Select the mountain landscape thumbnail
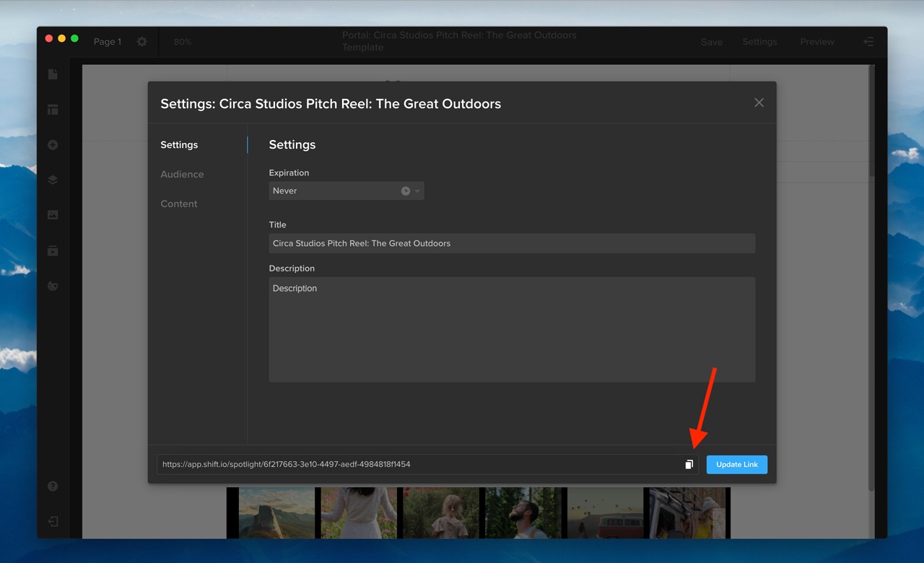 276,512
